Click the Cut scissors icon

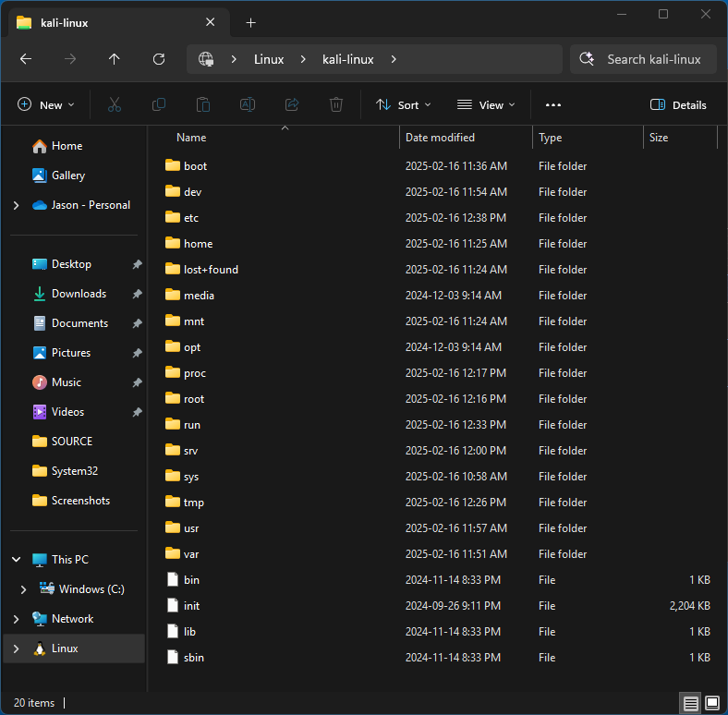(115, 104)
